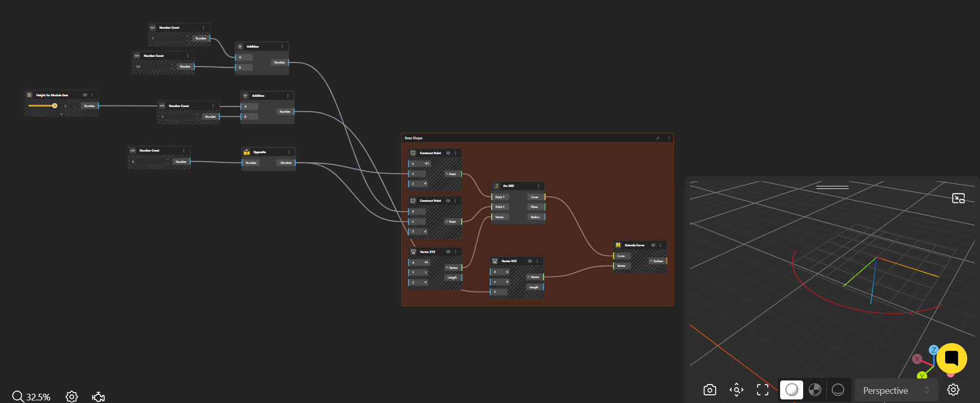Open the Arc SED node options menu

coord(538,186)
